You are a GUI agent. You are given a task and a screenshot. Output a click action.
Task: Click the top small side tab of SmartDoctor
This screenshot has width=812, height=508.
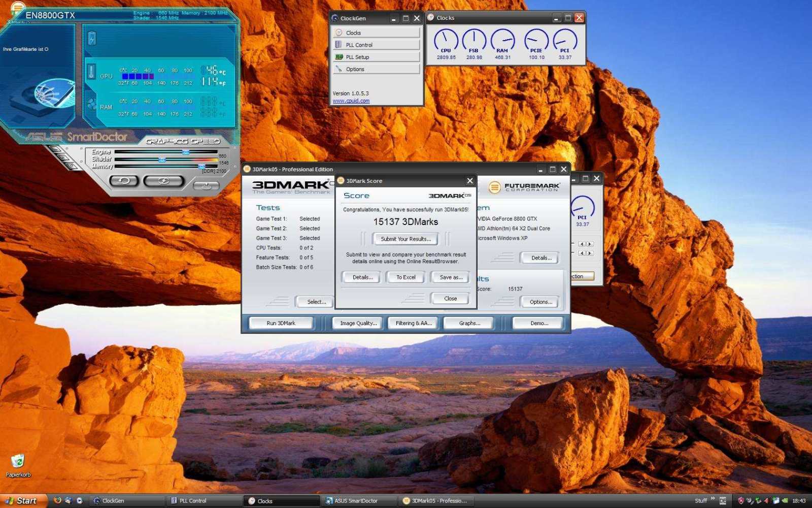click(55, 149)
